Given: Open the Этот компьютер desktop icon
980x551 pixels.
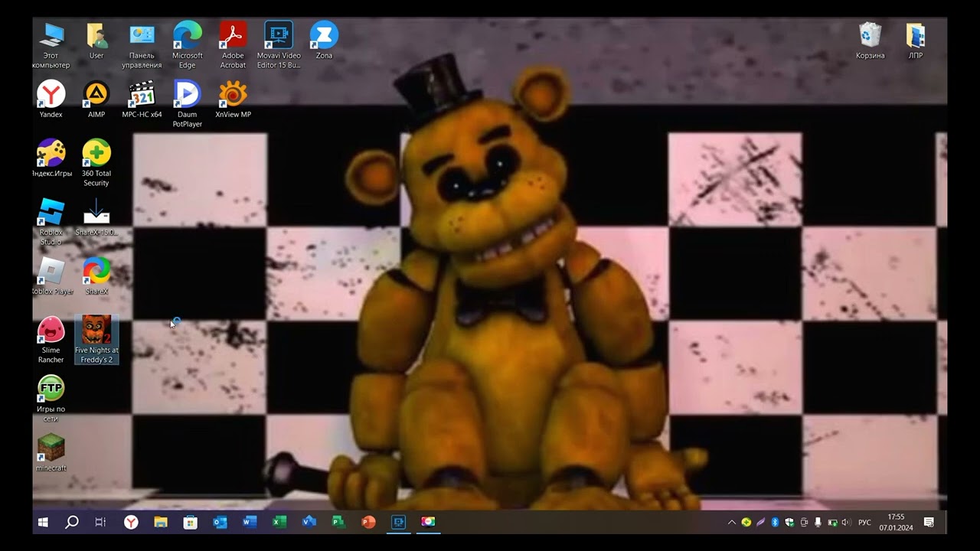Looking at the screenshot, I should point(51,45).
